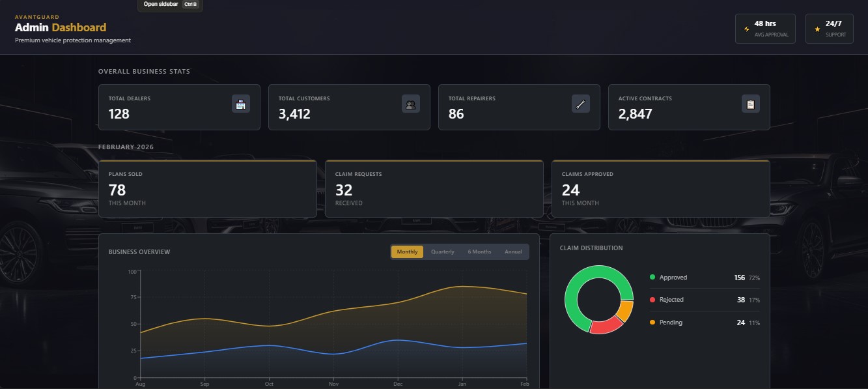Click the orange Pending legend dot
This screenshot has height=389, width=868.
(x=652, y=323)
